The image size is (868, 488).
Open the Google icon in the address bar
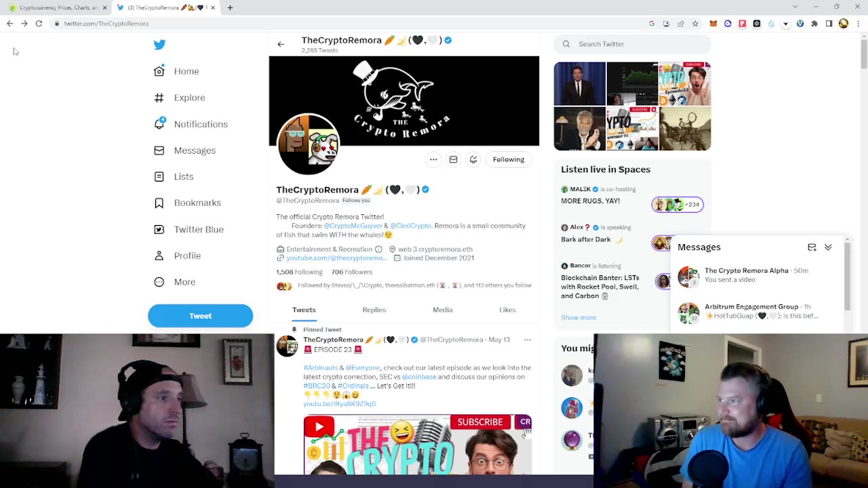(x=652, y=24)
